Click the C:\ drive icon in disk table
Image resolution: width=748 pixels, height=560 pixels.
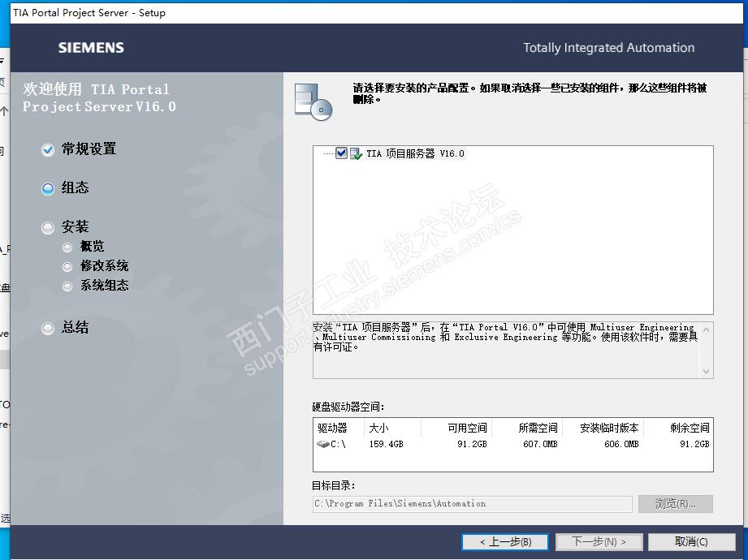323,444
